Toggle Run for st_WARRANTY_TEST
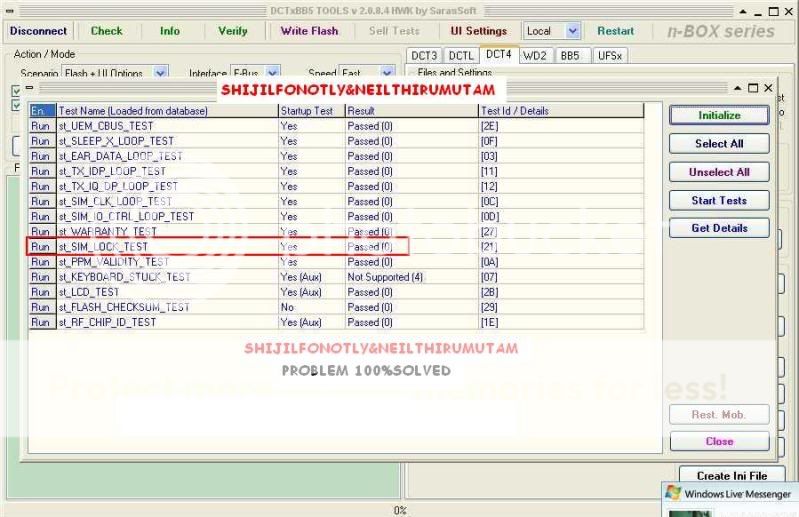This screenshot has height=517, width=799. [x=41, y=232]
